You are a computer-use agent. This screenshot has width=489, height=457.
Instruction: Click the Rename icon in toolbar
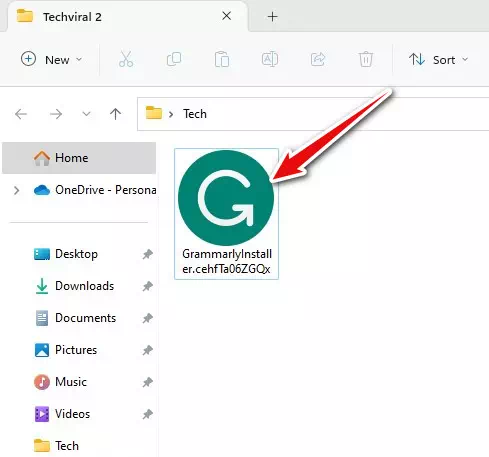(270, 60)
